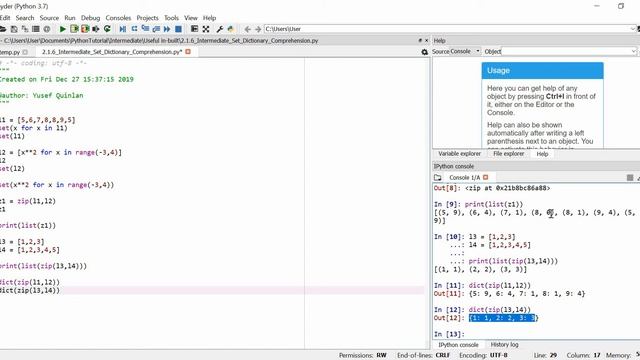
Task: Close the temp.py tab
Action: pos(25,52)
